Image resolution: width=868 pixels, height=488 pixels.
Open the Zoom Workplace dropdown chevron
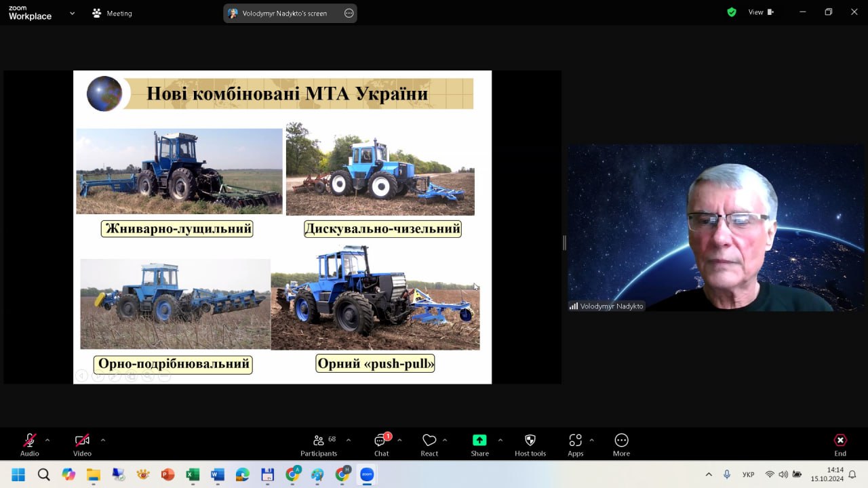click(72, 13)
